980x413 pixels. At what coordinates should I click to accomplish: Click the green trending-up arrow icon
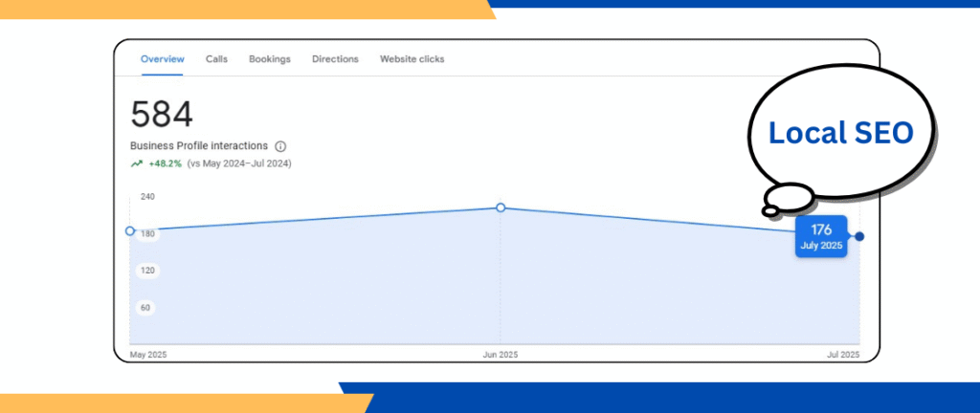[136, 163]
